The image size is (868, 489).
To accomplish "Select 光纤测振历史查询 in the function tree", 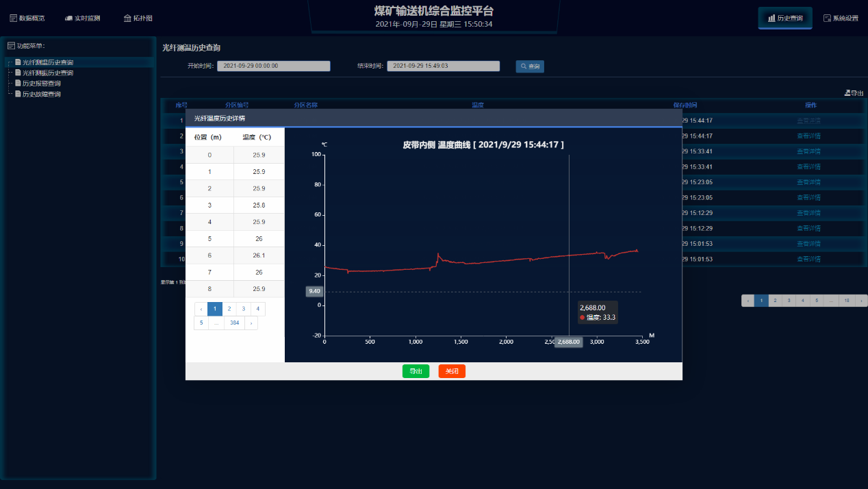I will [x=47, y=73].
